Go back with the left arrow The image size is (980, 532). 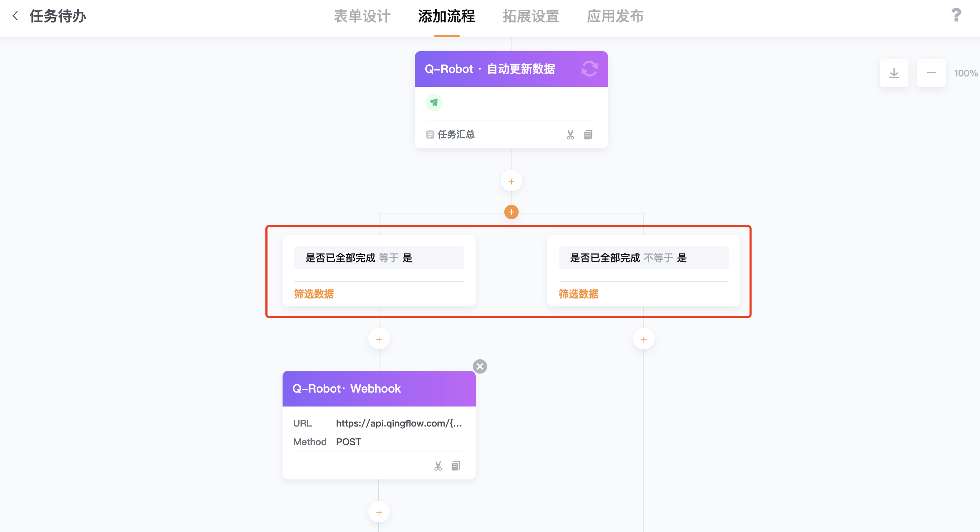pos(15,16)
